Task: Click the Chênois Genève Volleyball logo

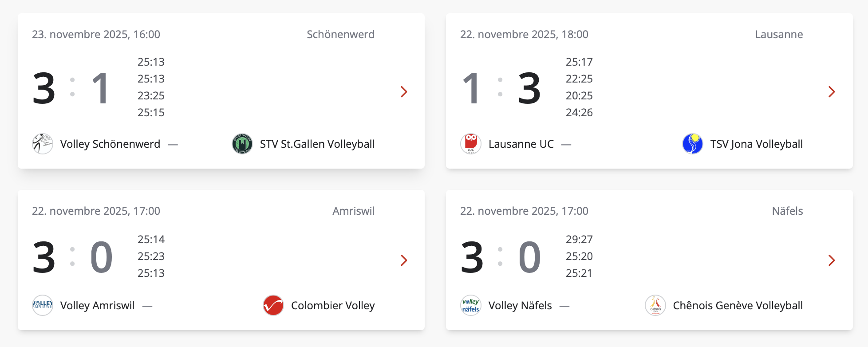Action: point(655,305)
